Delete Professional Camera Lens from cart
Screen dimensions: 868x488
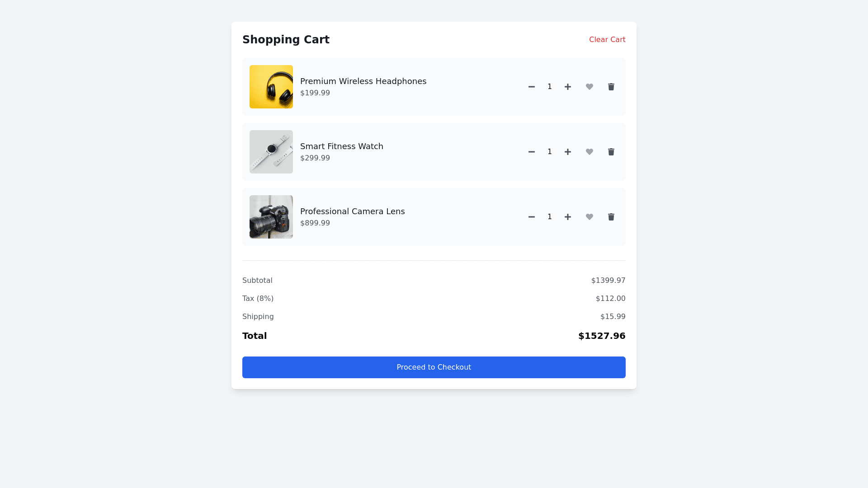611,217
